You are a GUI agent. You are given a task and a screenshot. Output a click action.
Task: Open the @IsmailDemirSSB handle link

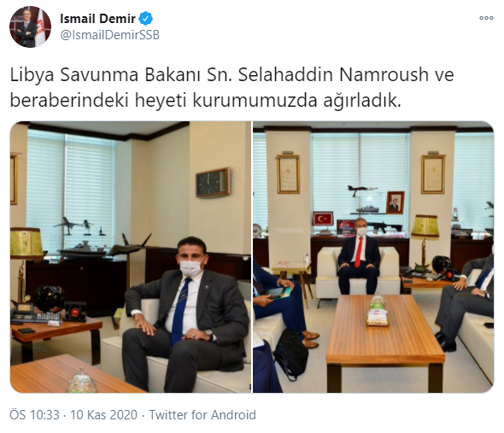tap(110, 35)
